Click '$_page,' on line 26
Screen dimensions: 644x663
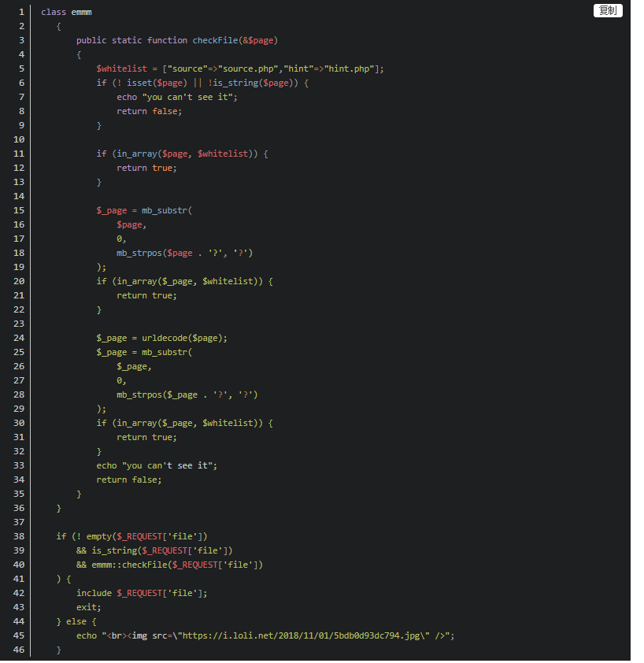(x=134, y=367)
